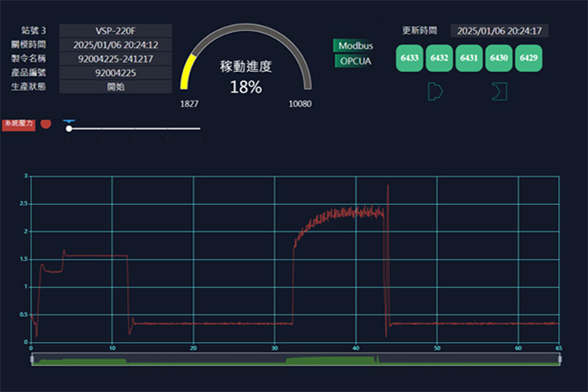The height and width of the screenshot is (392, 588).
Task: Click the right mold shape icon
Action: 499,91
